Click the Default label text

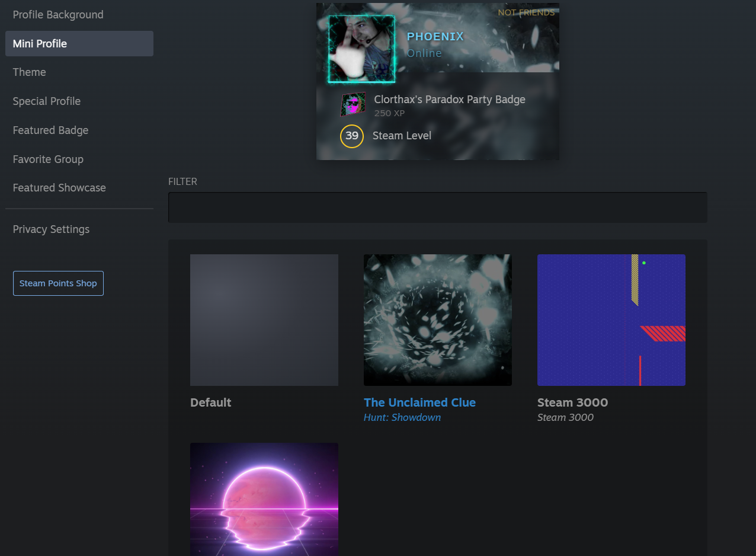coord(210,402)
